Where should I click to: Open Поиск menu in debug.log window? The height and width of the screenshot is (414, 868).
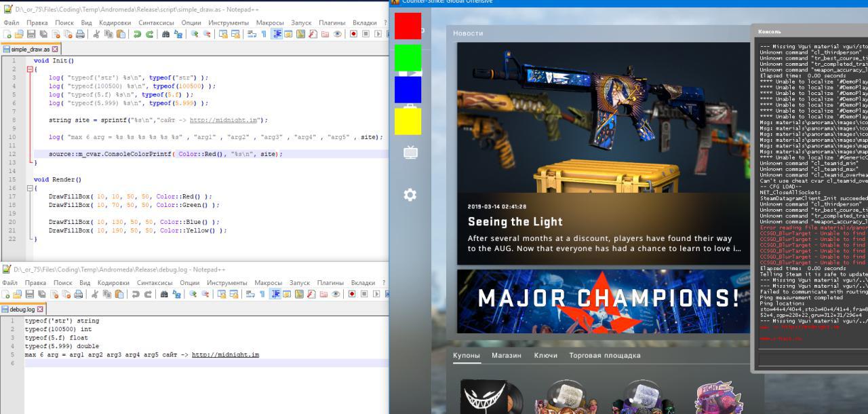point(62,282)
